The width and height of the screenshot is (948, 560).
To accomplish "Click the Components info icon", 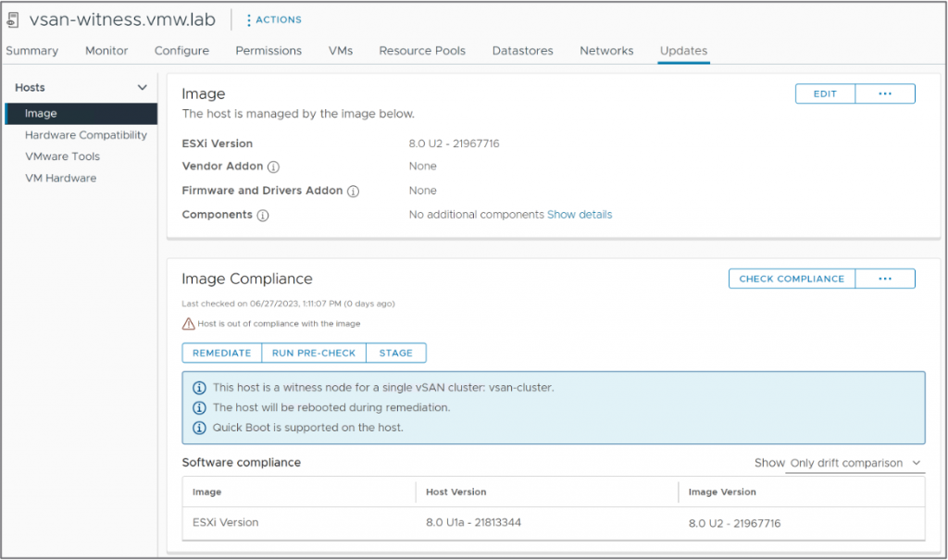I will coord(263,215).
